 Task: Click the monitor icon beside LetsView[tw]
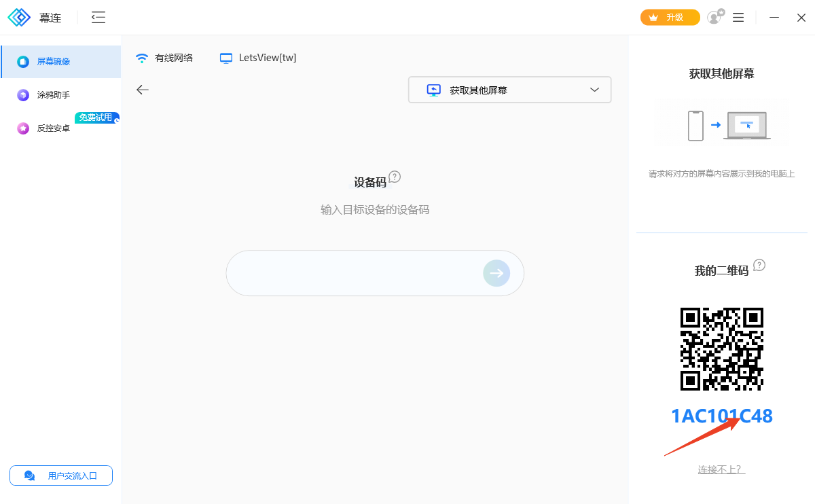[226, 58]
